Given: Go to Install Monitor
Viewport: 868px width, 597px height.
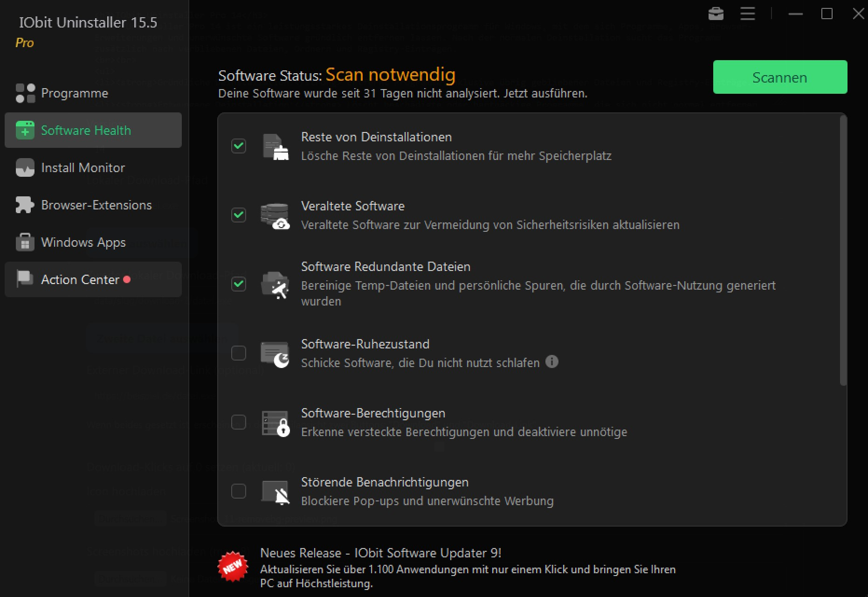Looking at the screenshot, I should (93, 167).
